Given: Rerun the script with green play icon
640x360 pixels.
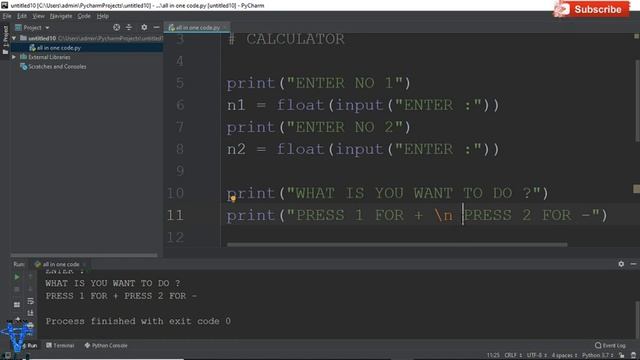Looking at the screenshot, I should coord(17,277).
